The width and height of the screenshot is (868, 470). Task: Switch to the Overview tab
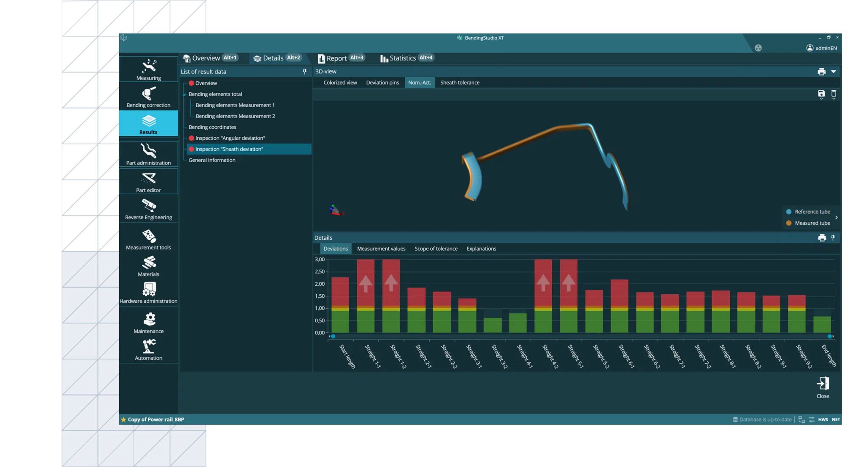tap(211, 58)
